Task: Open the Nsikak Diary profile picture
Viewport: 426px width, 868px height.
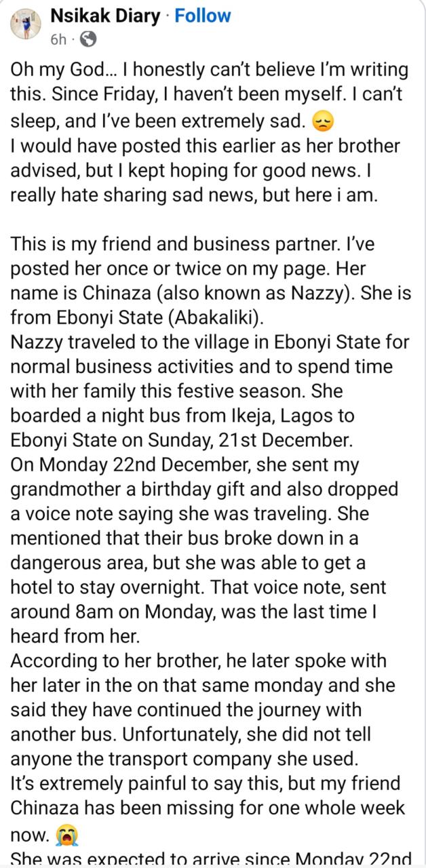Action: (26, 25)
